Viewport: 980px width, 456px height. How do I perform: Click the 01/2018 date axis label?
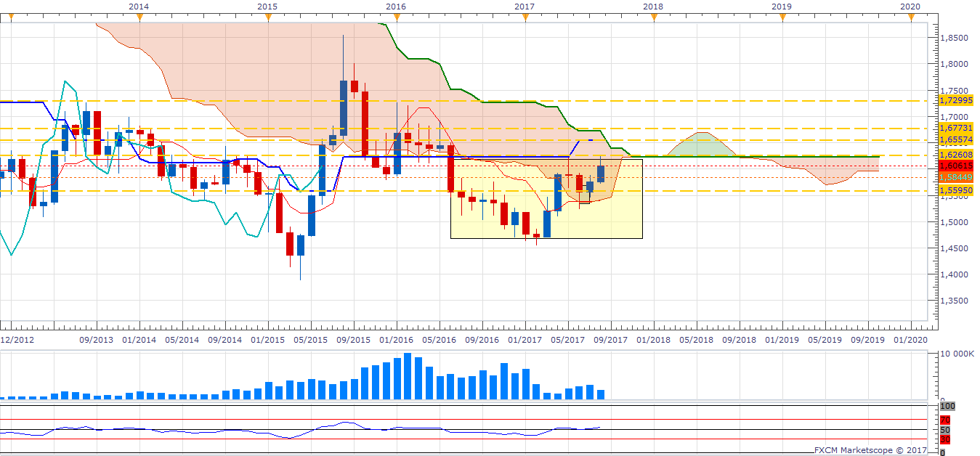(x=653, y=340)
